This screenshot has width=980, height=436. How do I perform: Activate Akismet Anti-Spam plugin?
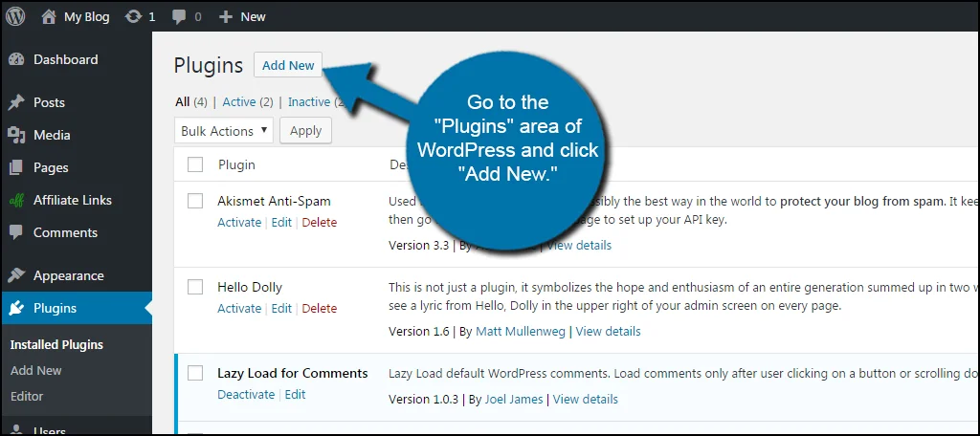pyautogui.click(x=239, y=223)
